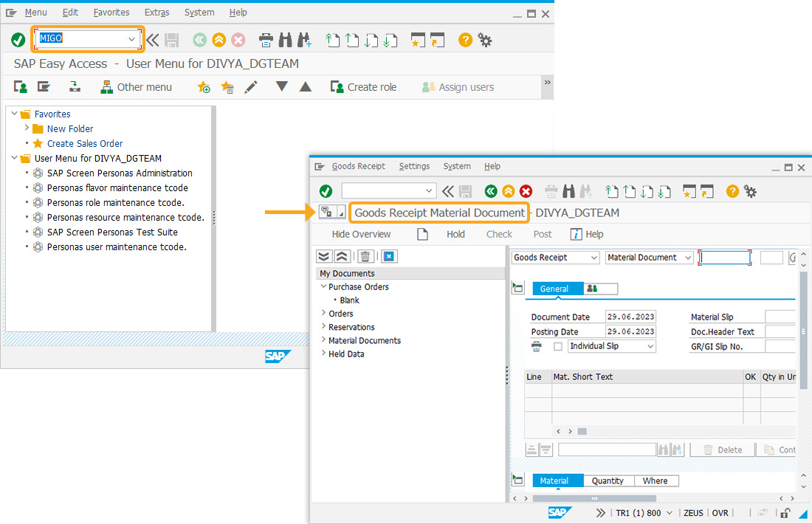Open the MIGO command field dropdown arrow

coord(131,39)
